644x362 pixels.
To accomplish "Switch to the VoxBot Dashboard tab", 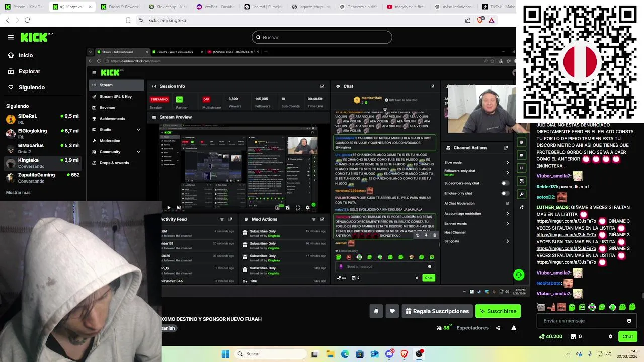I will 215,7.
